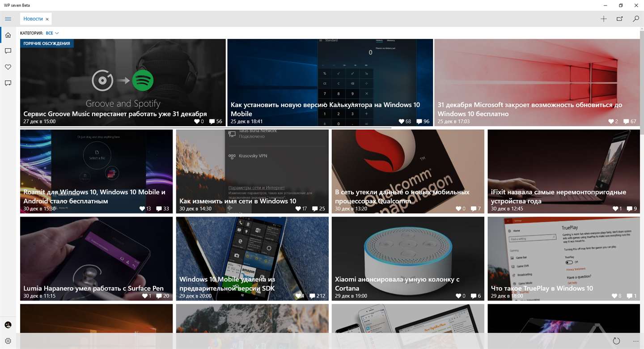Open settings gear in sidebar
This screenshot has width=644, height=349.
pyautogui.click(x=8, y=341)
